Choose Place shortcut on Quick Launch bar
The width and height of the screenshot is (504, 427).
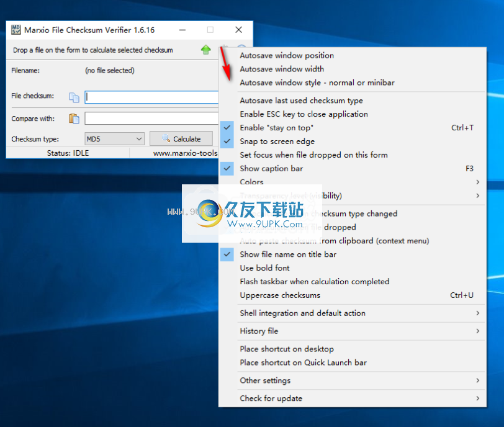click(x=353, y=362)
